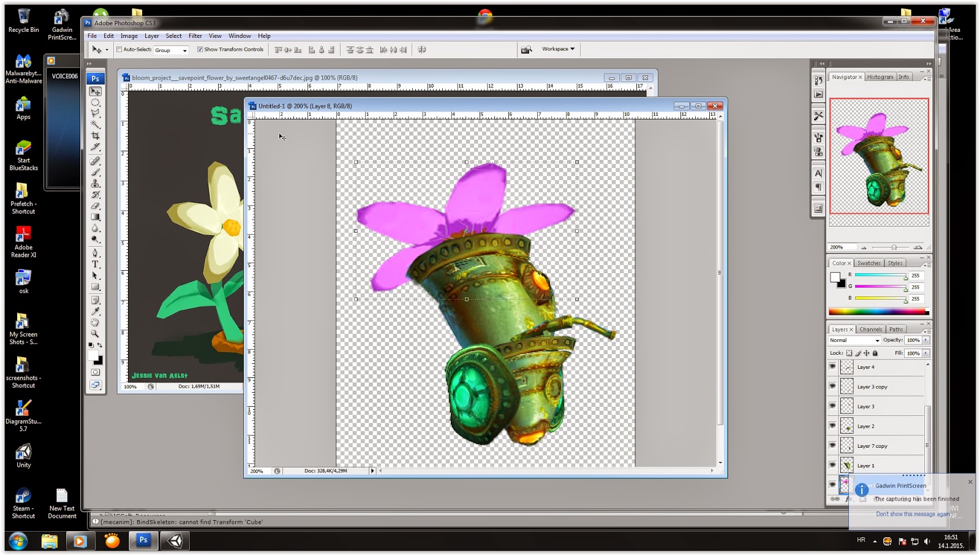Image resolution: width=980 pixels, height=555 pixels.
Task: Switch to the Histogram tab
Action: point(880,77)
